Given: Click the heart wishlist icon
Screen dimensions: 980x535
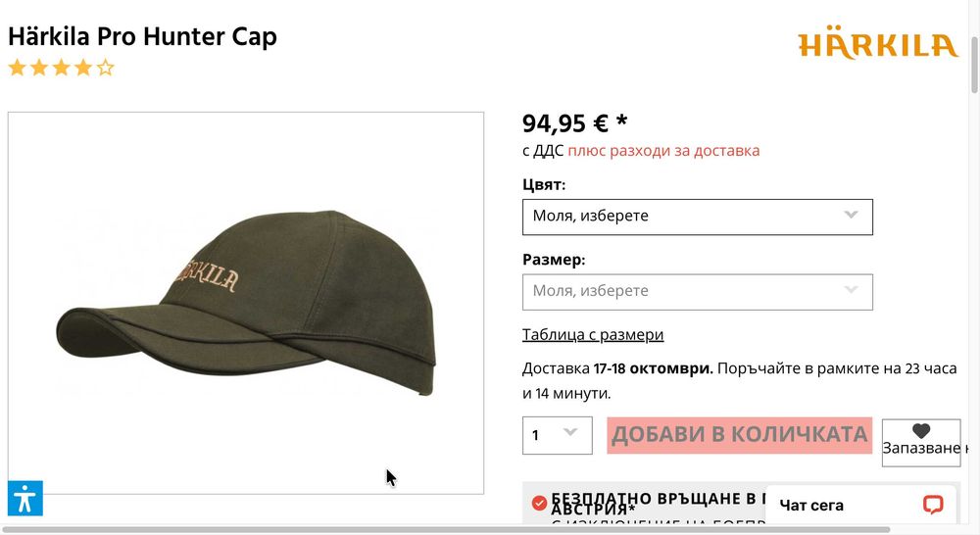Looking at the screenshot, I should tap(921, 430).
